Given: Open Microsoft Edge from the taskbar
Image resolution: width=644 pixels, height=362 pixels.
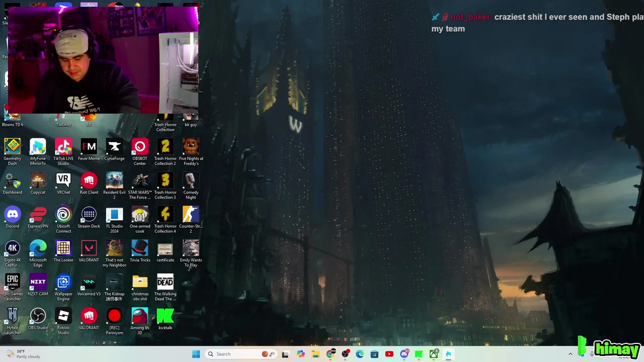Looking at the screenshot, I should coord(360,354).
